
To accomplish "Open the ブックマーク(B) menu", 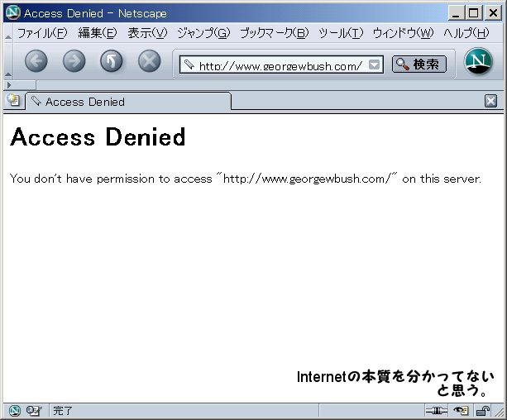I will [275, 32].
